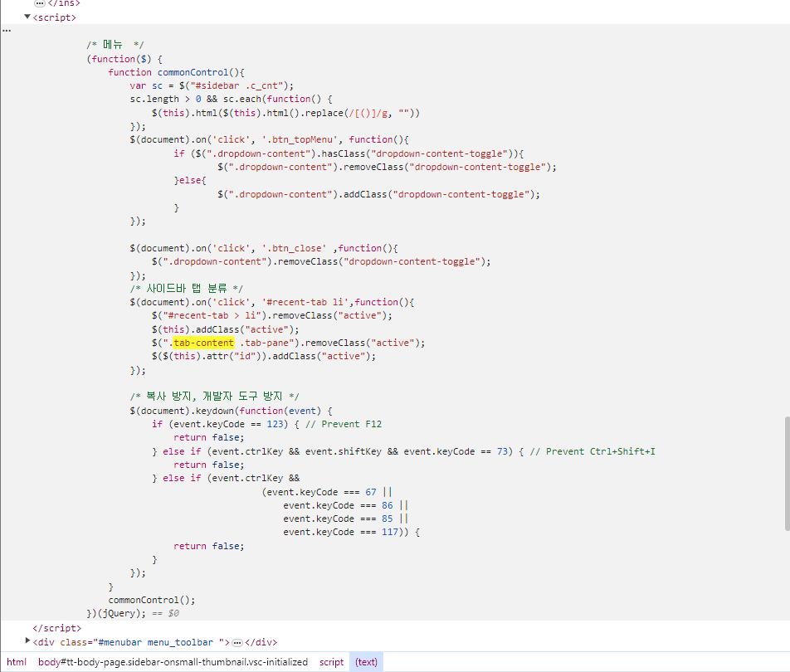The image size is (790, 672).
Task: Expand the div #menubar menu_toolbar node
Action: click(27, 640)
